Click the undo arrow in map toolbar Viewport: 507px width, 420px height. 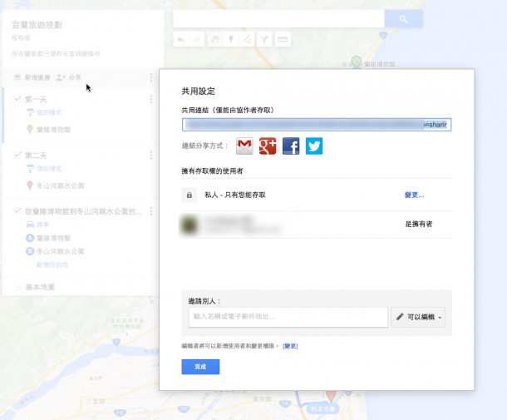(181, 39)
